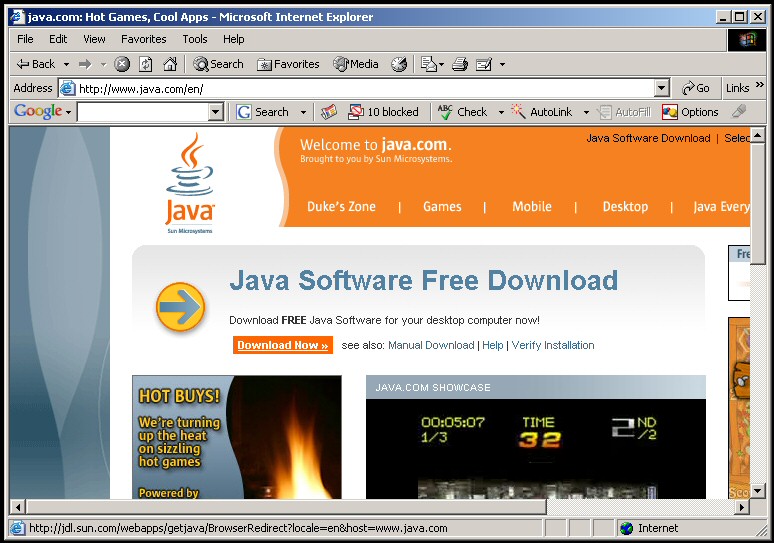The width and height of the screenshot is (774, 543).
Task: Click the AutoFill toolbar button
Action: click(624, 112)
